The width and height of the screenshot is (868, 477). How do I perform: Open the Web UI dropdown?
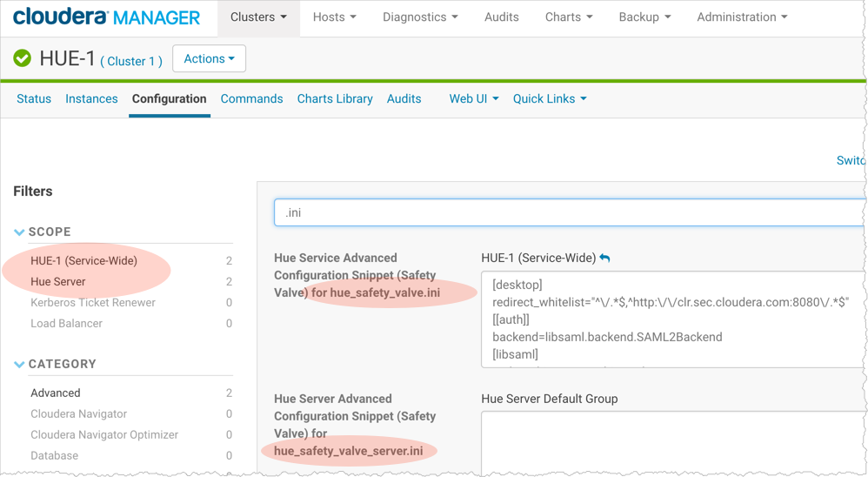474,98
